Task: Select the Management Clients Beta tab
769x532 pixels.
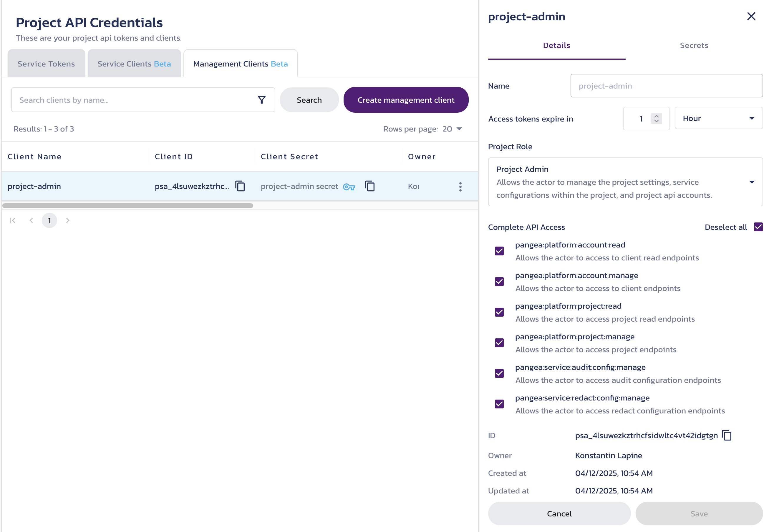Action: click(x=241, y=64)
